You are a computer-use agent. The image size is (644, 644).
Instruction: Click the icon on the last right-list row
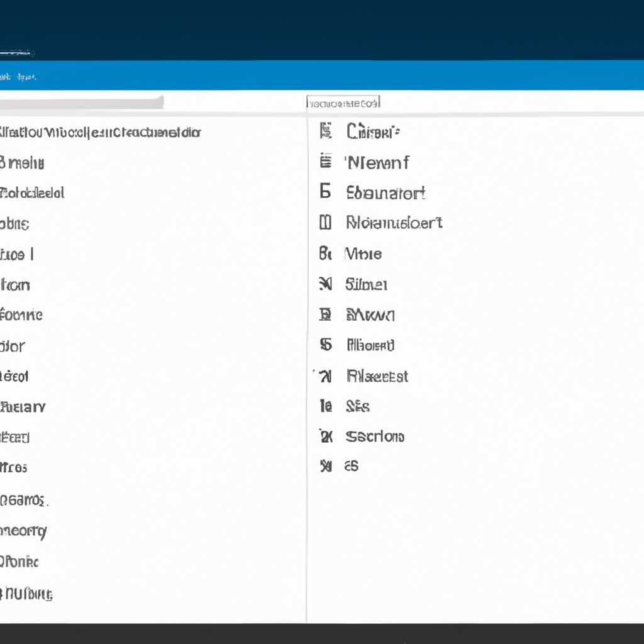326,466
